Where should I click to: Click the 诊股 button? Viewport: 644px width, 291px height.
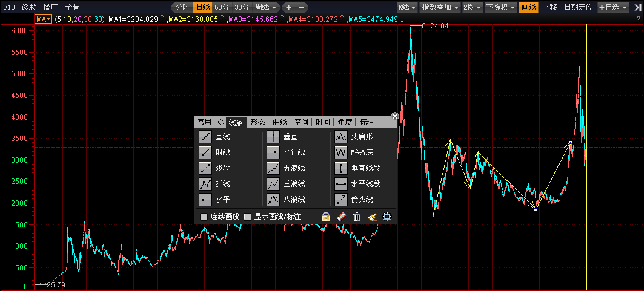coord(28,7)
